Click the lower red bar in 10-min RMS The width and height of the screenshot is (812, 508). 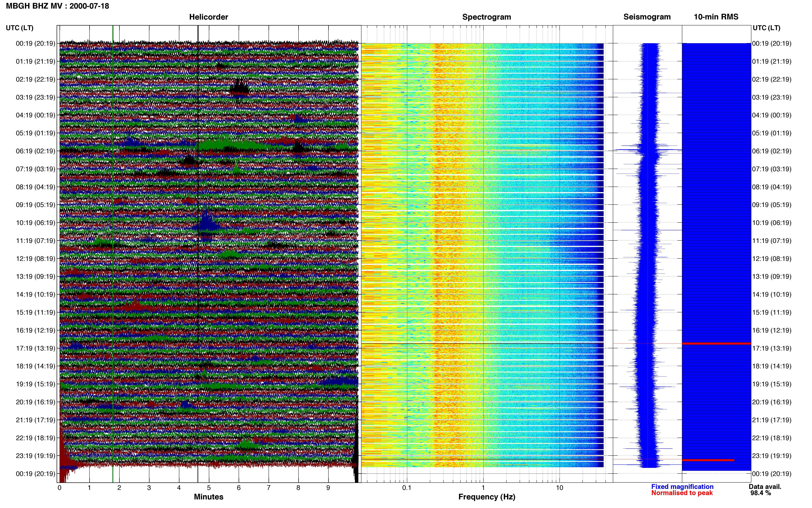[x=708, y=460]
